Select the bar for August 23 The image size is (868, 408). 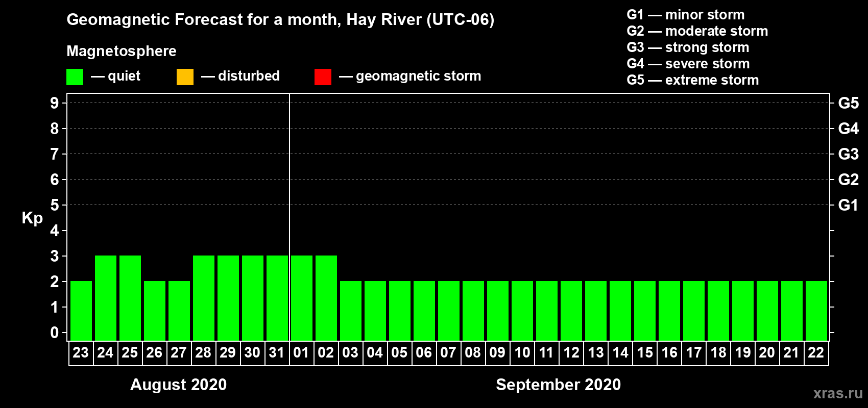(81, 311)
